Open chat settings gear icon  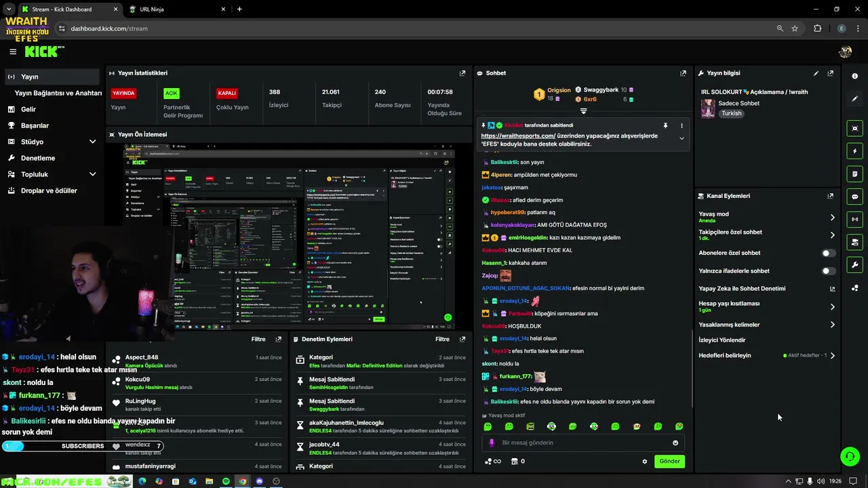tap(644, 462)
